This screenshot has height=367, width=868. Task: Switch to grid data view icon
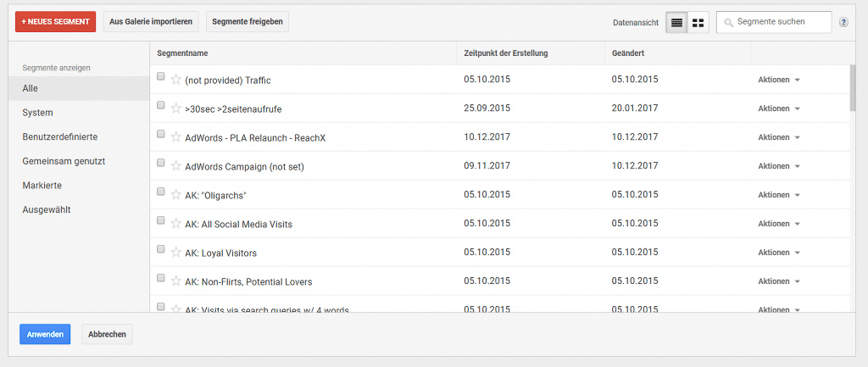click(698, 23)
